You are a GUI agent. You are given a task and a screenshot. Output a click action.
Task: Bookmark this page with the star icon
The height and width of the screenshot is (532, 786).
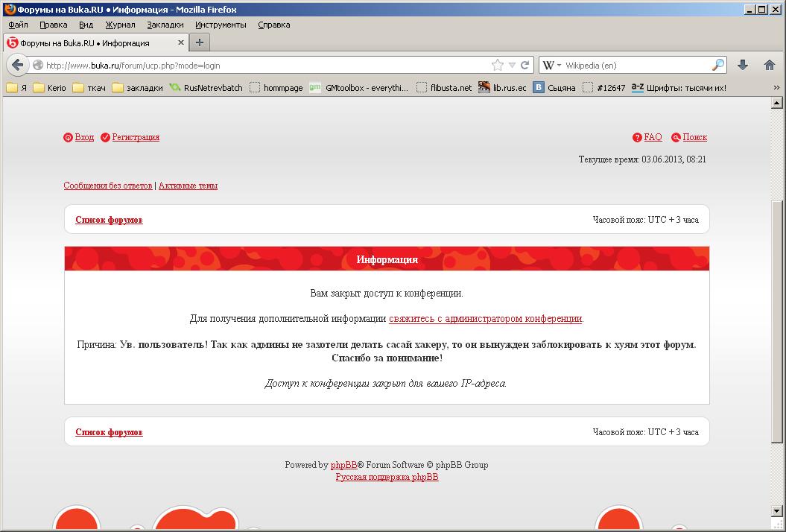coord(497,65)
